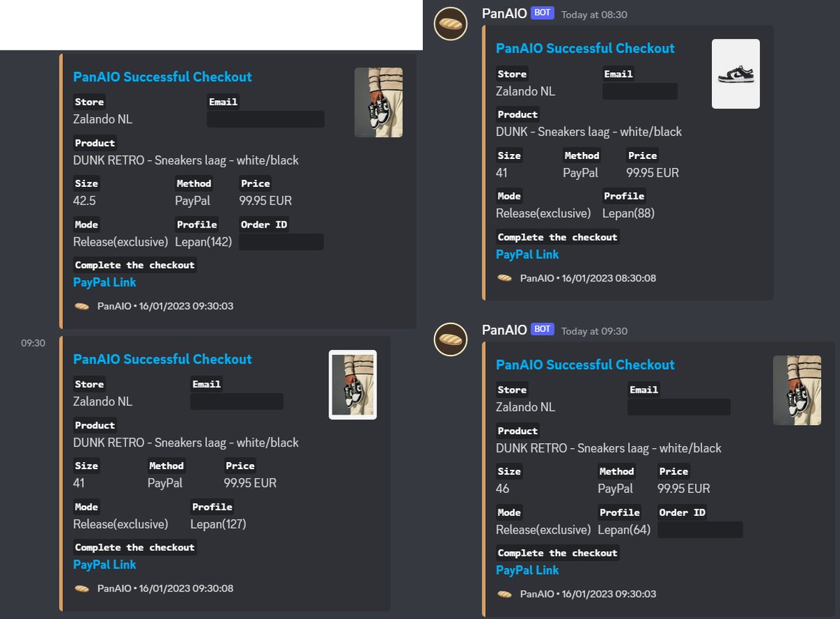Click redacted Email box in Lepan(88) embed

click(x=640, y=91)
